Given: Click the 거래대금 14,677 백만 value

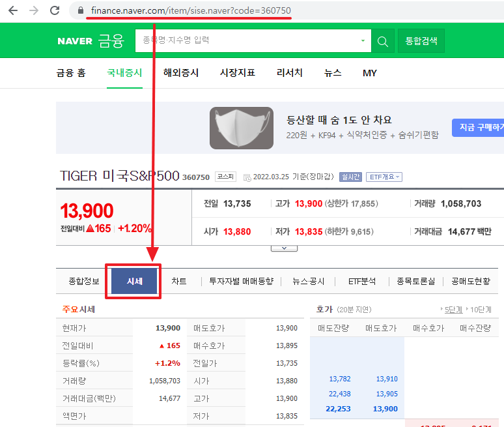Looking at the screenshot, I should pos(469,231).
